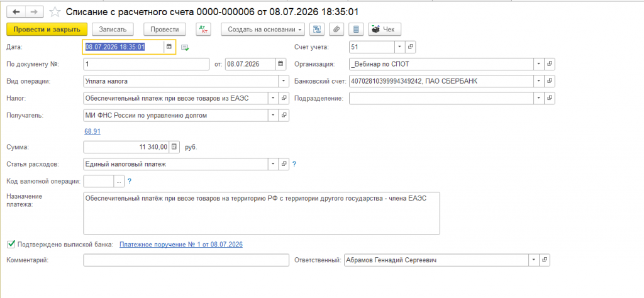This screenshot has height=298, width=644.
Task: Expand the Налог dropdown
Action: click(x=273, y=99)
